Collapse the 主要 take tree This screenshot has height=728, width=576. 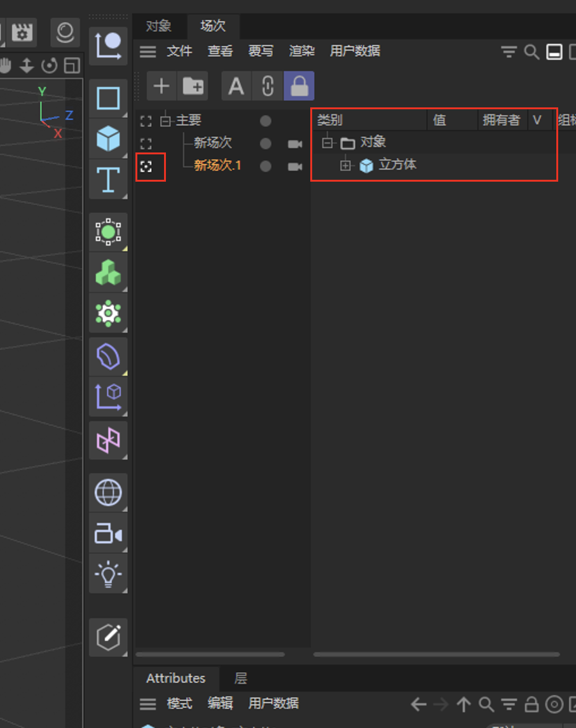coord(167,121)
